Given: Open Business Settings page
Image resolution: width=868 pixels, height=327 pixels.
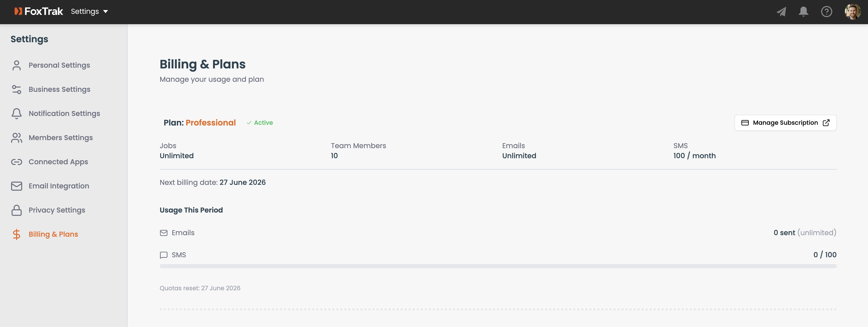Looking at the screenshot, I should point(59,90).
